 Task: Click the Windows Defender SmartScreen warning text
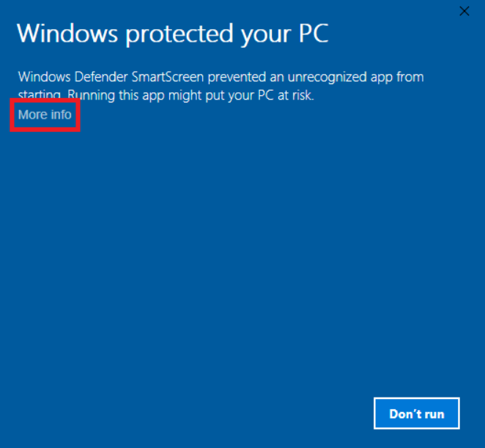click(221, 86)
